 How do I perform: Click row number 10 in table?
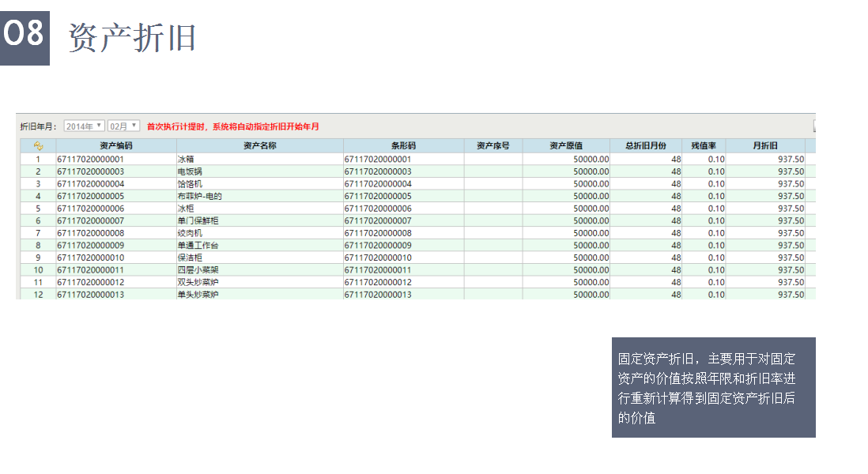coord(37,270)
